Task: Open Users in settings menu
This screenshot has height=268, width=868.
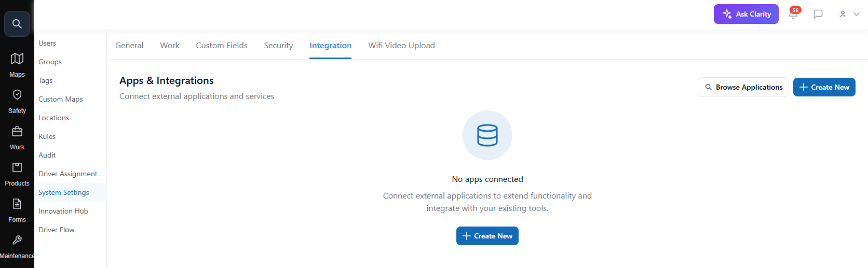Action: 70,43
